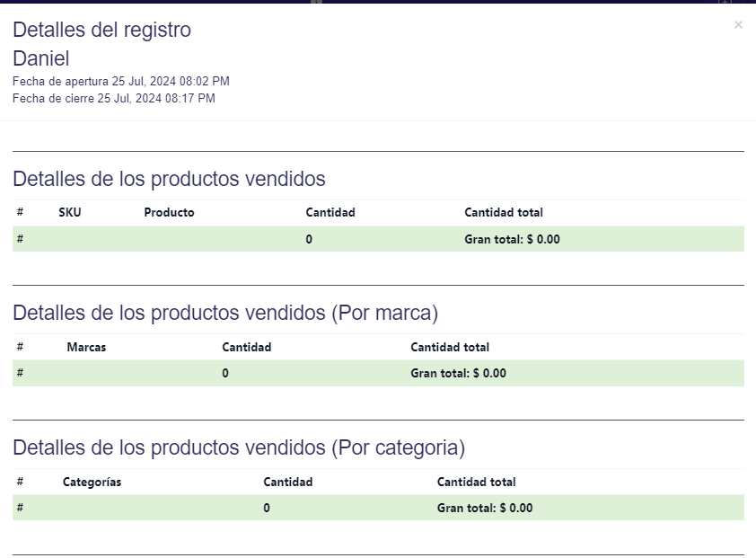
Task: Select the name Daniel in the header
Action: 40,58
